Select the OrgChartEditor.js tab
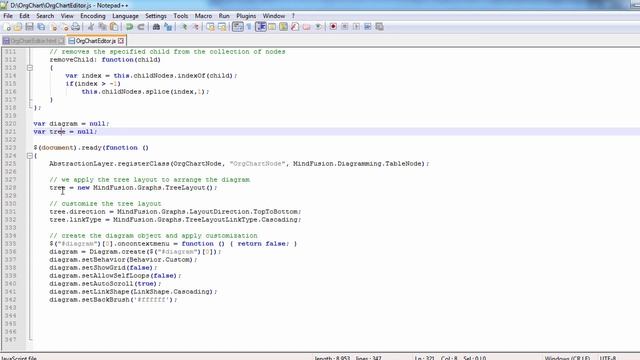Screen dimensions: 640x360 tap(96, 41)
